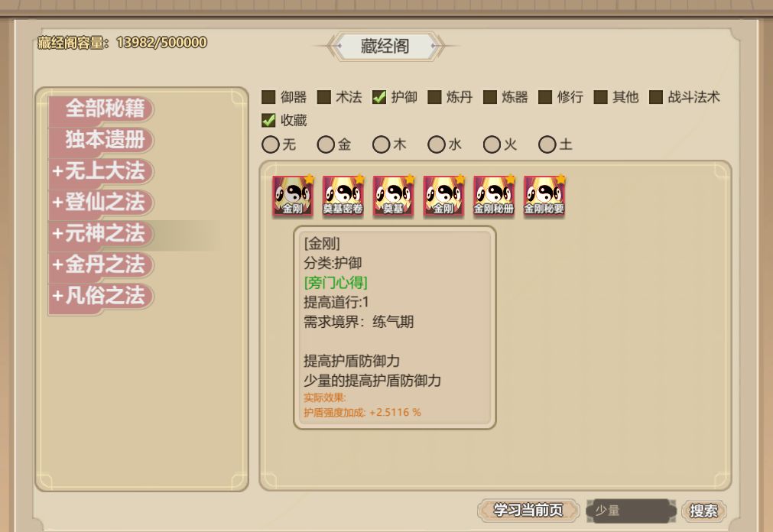Click the 奠基密卷 scroll icon
The width and height of the screenshot is (773, 532).
pos(343,196)
